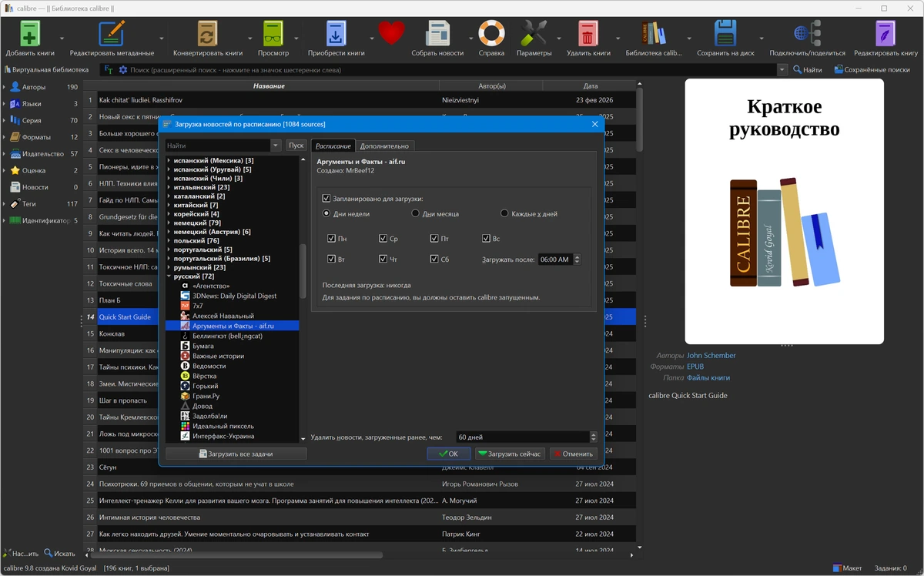
Task: Open Edit book purple icon
Action: pos(885,34)
